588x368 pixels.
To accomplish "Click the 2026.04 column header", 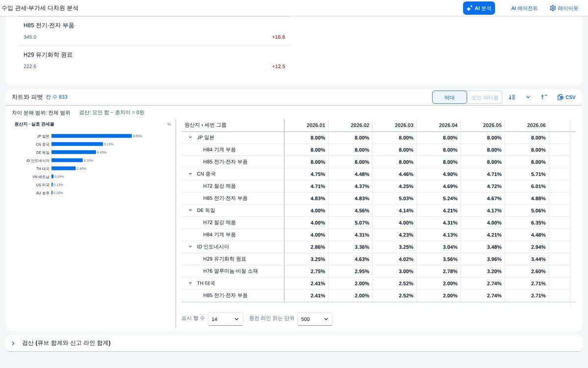I will point(439,125).
